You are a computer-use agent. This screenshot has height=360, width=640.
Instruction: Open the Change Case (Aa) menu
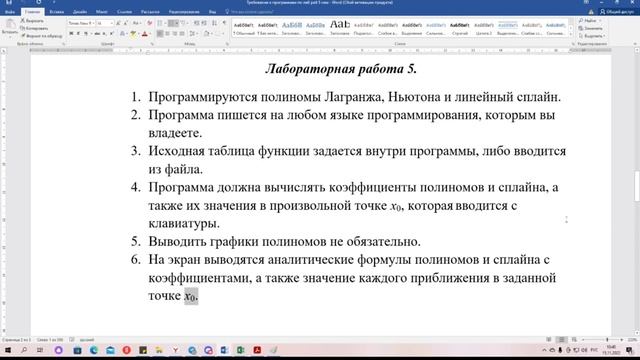136,23
